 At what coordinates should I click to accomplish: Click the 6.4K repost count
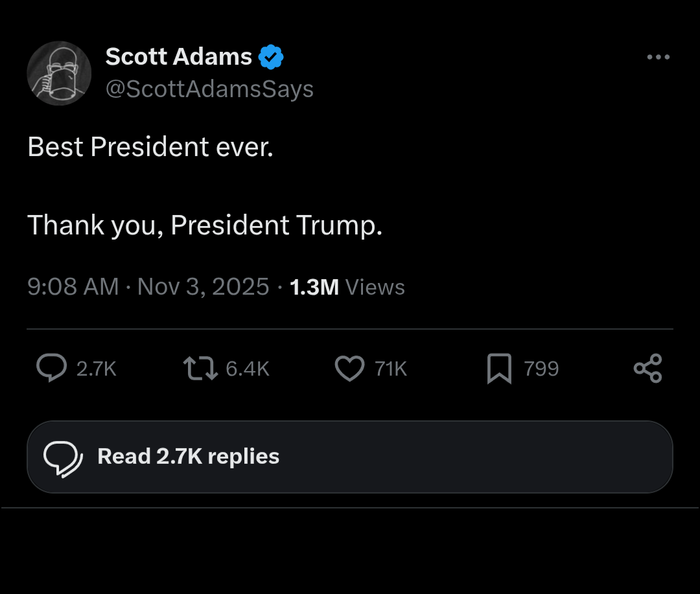(x=247, y=369)
